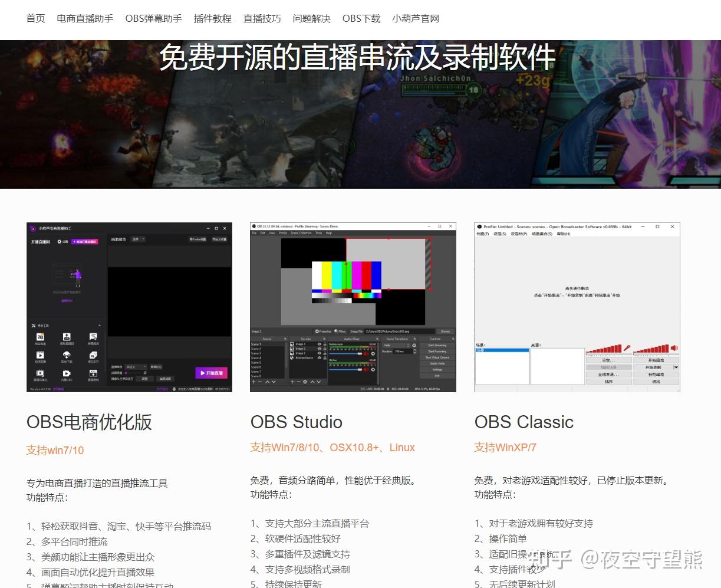Open the 自定义 quality dropdown in first thumbnail
This screenshot has height=588, width=721.
point(136,367)
